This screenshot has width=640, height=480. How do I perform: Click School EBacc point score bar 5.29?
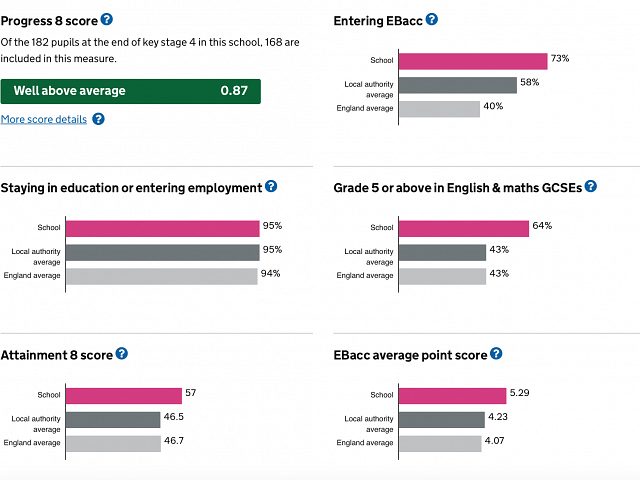tap(453, 396)
